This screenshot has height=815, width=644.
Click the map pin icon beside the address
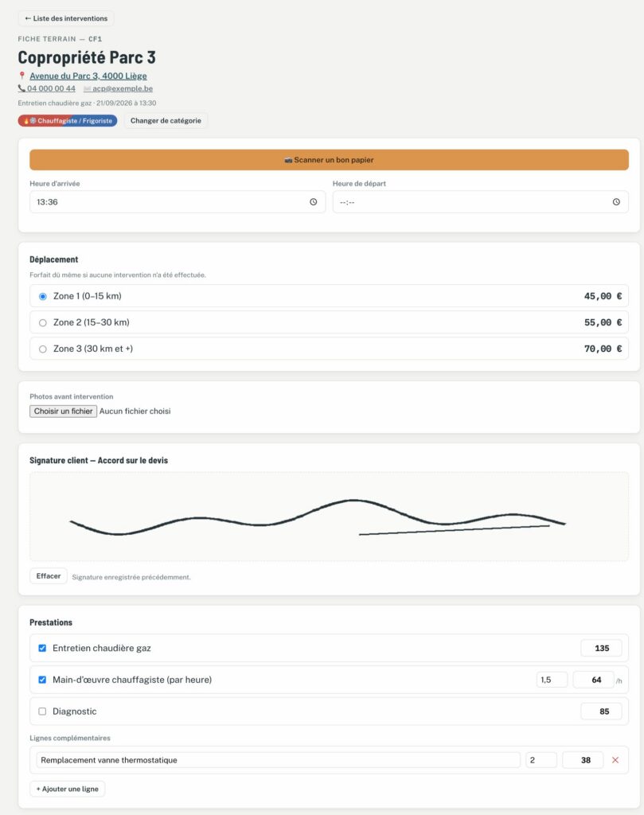click(x=21, y=76)
